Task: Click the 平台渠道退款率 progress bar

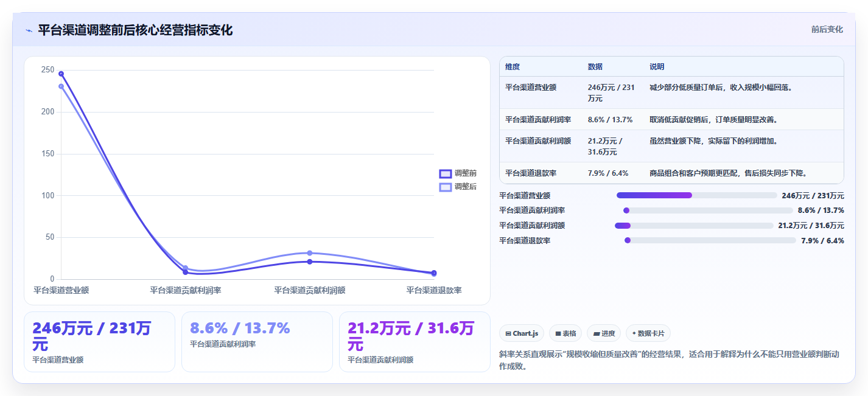Action: 710,240
